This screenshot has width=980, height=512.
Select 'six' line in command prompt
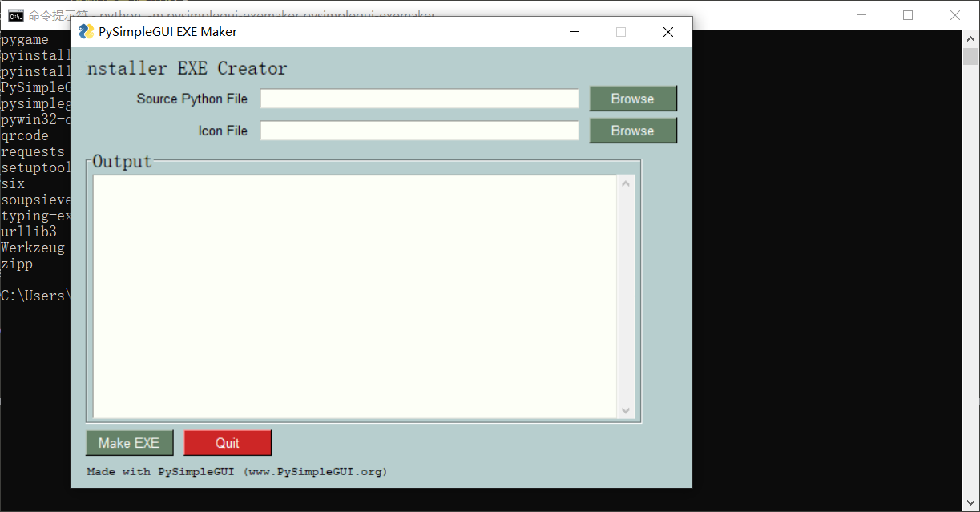point(13,184)
